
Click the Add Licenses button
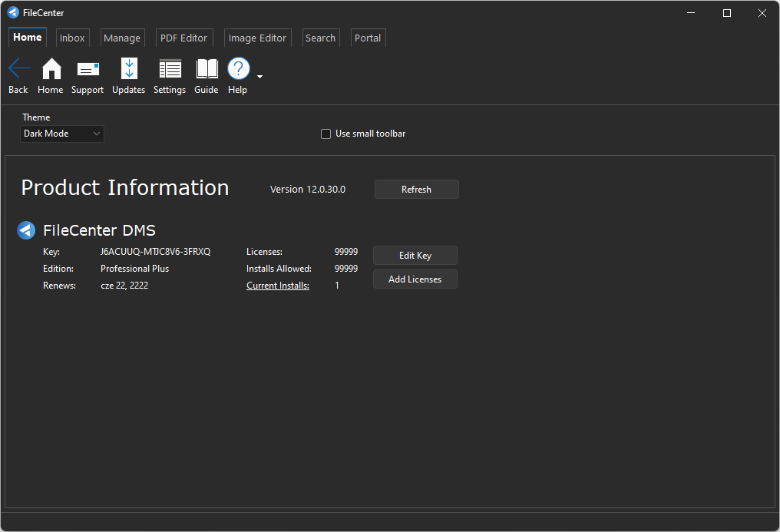click(415, 279)
